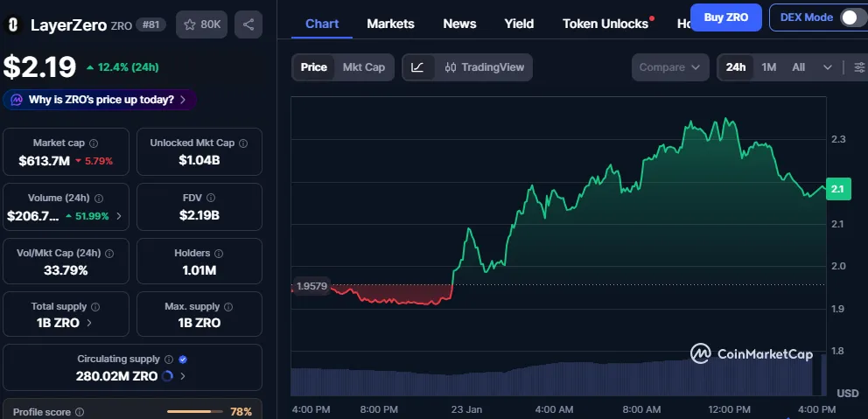
Task: Click the $1.04B Unlocked Mkt Cap value
Action: (199, 161)
